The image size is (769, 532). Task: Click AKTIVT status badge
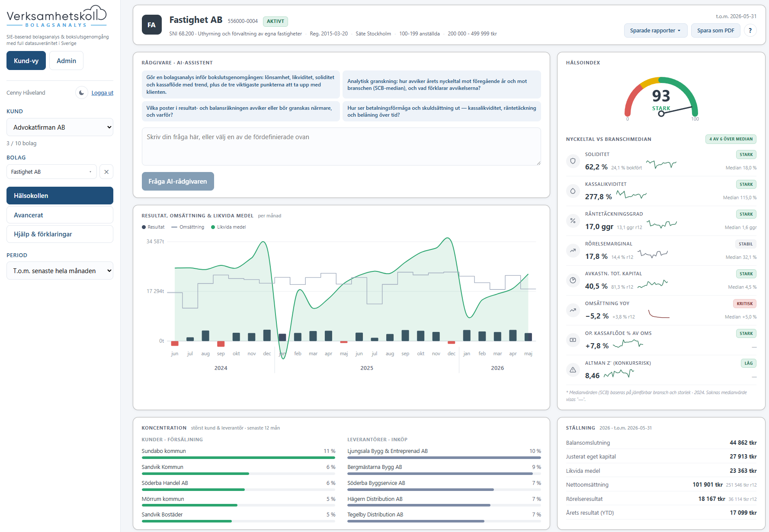(276, 21)
